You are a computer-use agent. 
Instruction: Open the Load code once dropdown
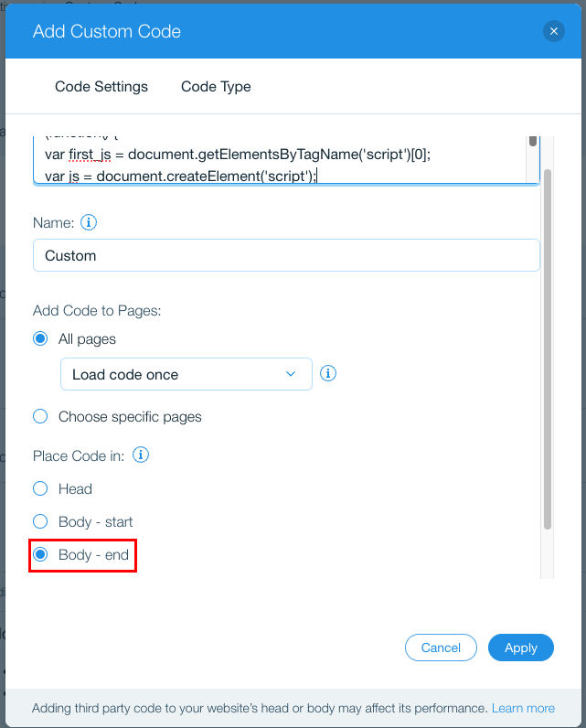186,374
